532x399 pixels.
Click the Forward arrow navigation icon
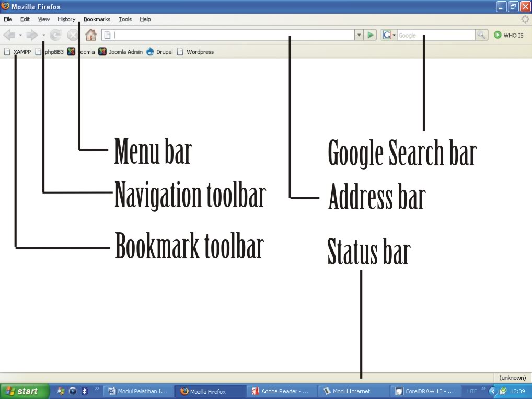[x=32, y=35]
